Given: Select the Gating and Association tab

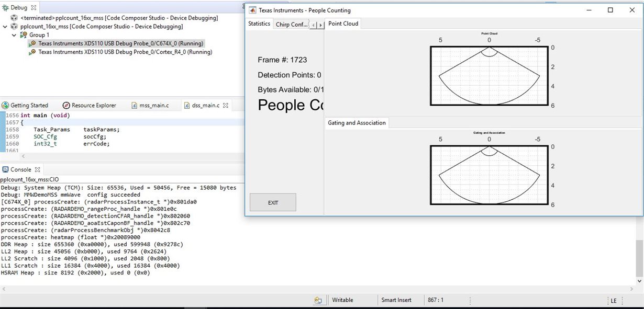Looking at the screenshot, I should (357, 123).
